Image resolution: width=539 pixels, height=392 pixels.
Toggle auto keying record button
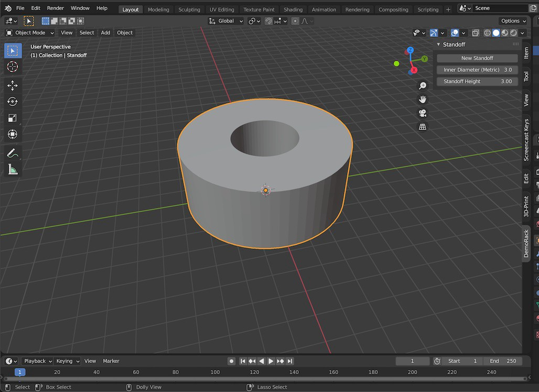click(x=231, y=361)
